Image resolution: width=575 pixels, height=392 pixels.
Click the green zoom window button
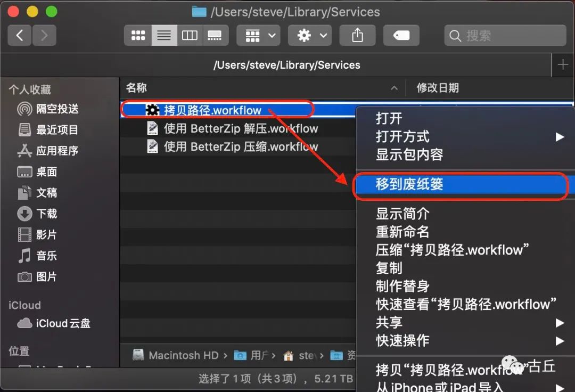click(x=51, y=12)
